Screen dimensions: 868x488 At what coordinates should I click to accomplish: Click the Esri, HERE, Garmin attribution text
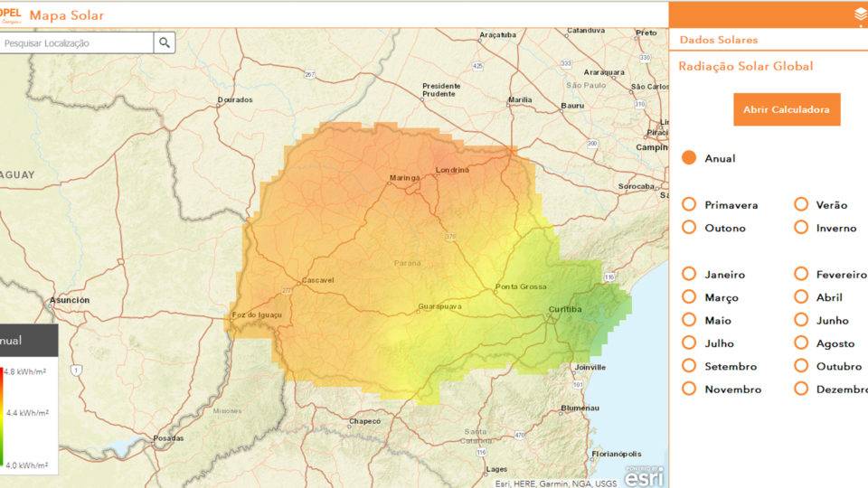556,483
